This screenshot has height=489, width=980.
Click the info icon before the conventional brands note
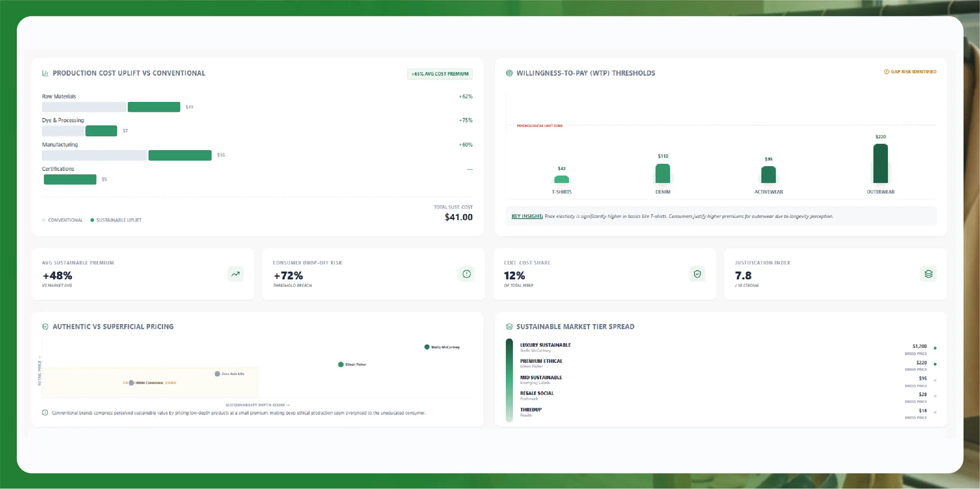(x=45, y=413)
